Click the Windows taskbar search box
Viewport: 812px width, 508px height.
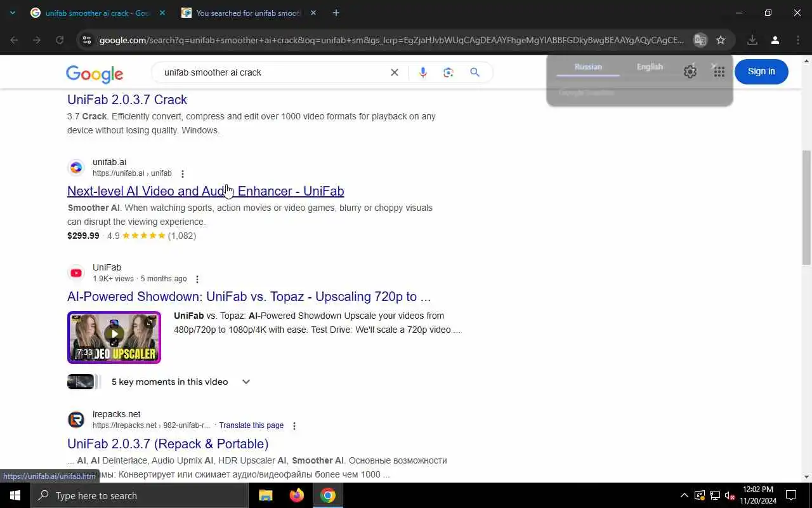tap(140, 495)
